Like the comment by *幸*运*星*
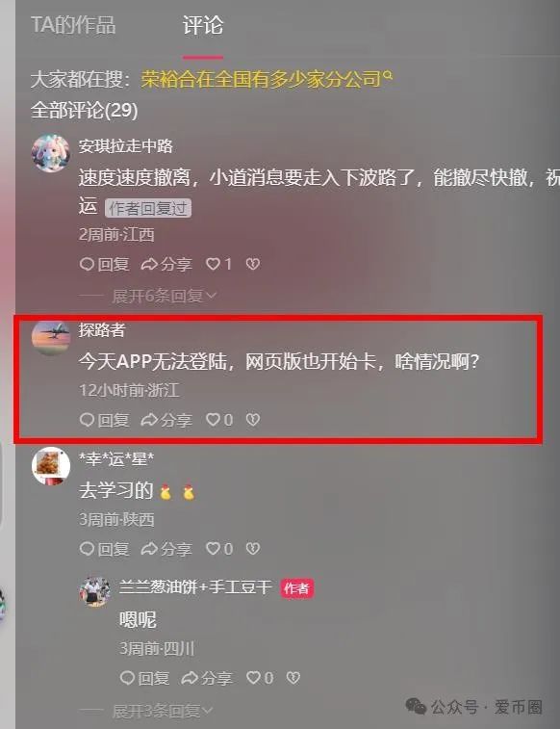This screenshot has width=560, height=729. pos(219,549)
